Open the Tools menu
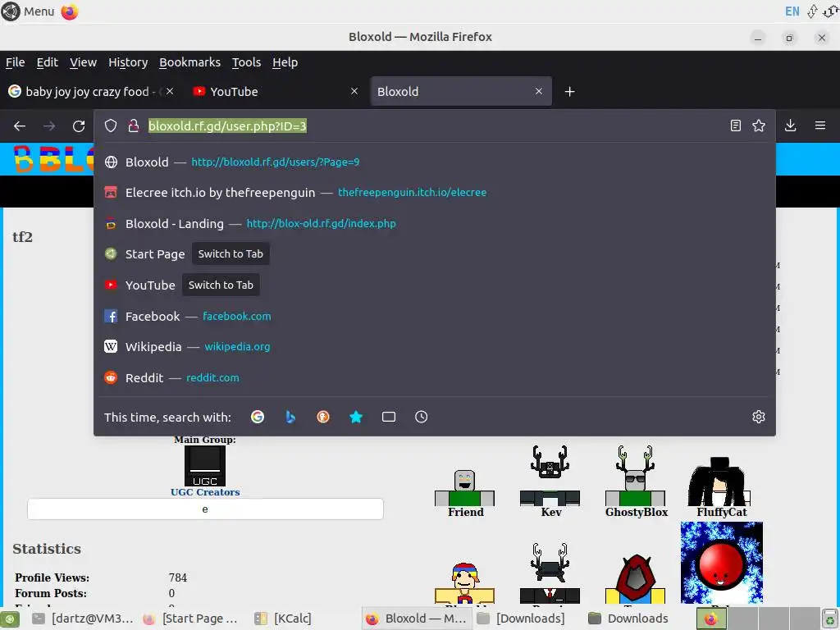The image size is (840, 630). coord(246,62)
